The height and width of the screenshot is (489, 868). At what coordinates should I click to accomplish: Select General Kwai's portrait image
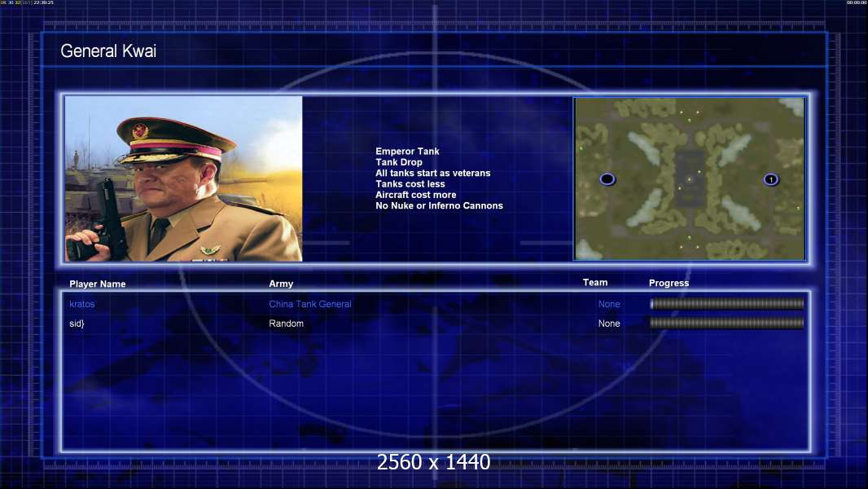point(184,178)
